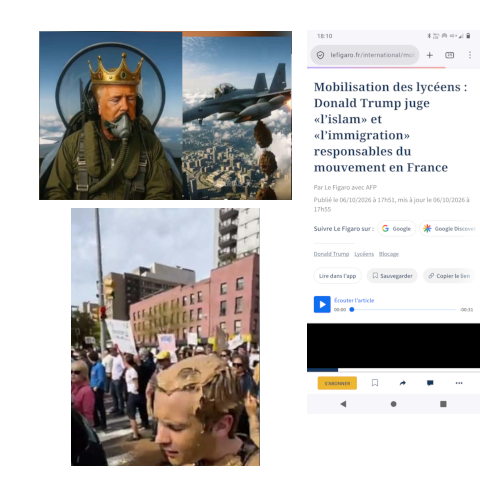
Task: Click the crowned pilot image
Action: [111, 115]
